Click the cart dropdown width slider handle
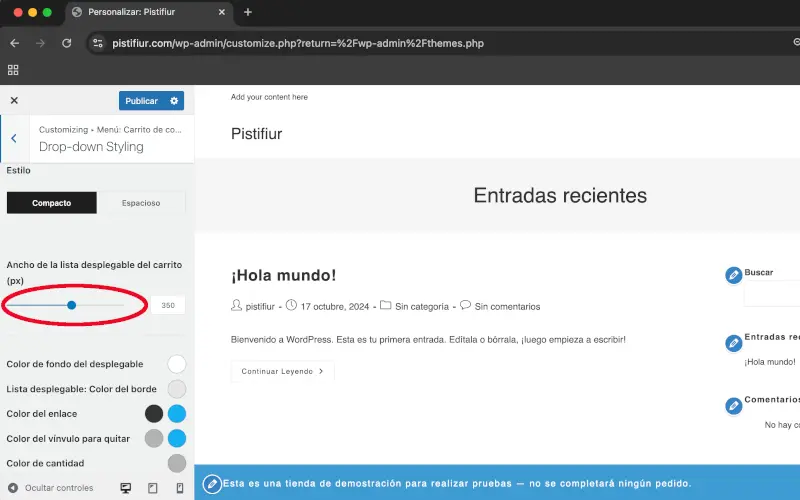800x500 pixels. [71, 305]
